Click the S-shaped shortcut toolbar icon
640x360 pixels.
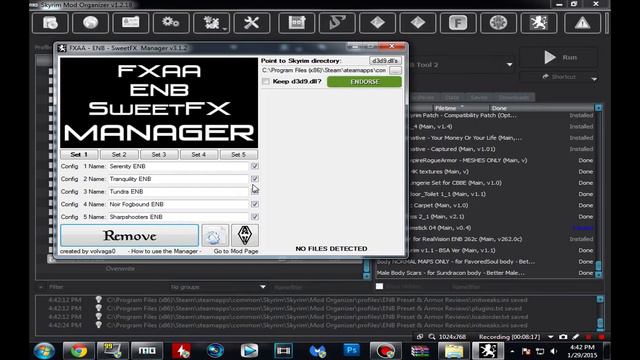coord(337,22)
